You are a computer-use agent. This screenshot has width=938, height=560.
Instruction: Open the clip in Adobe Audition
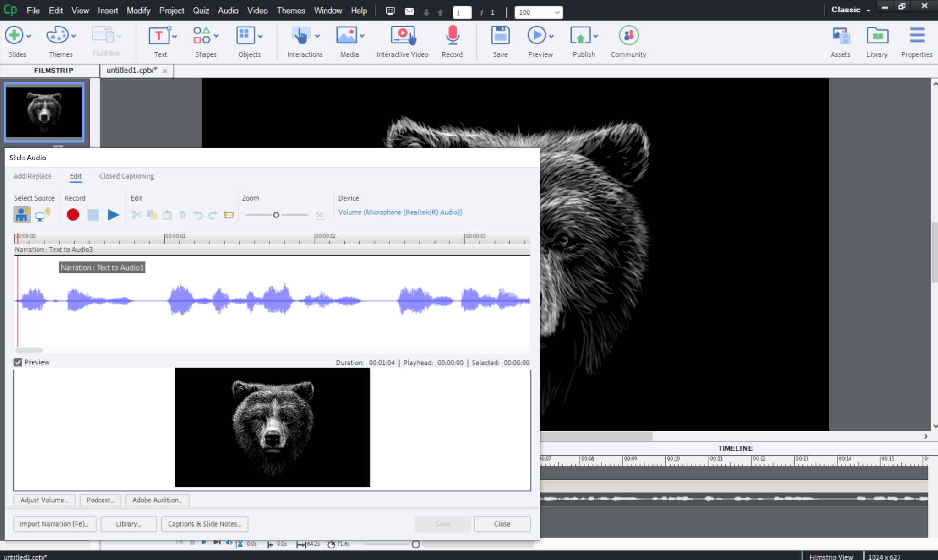click(x=157, y=500)
